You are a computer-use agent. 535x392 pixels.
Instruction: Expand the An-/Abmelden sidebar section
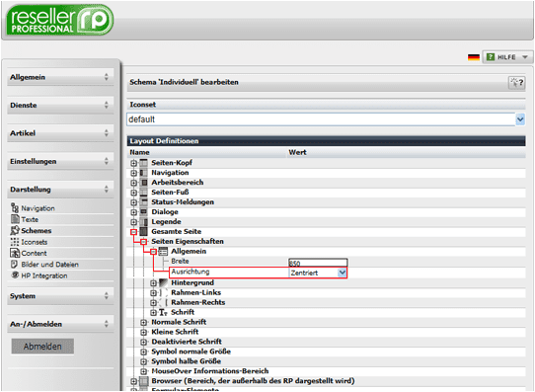60,324
